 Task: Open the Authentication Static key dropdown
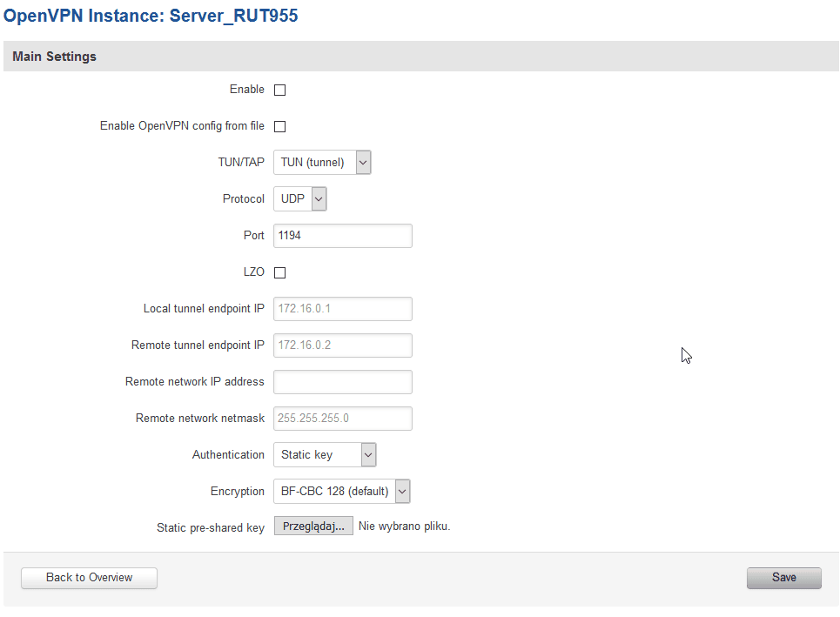pyautogui.click(x=324, y=455)
